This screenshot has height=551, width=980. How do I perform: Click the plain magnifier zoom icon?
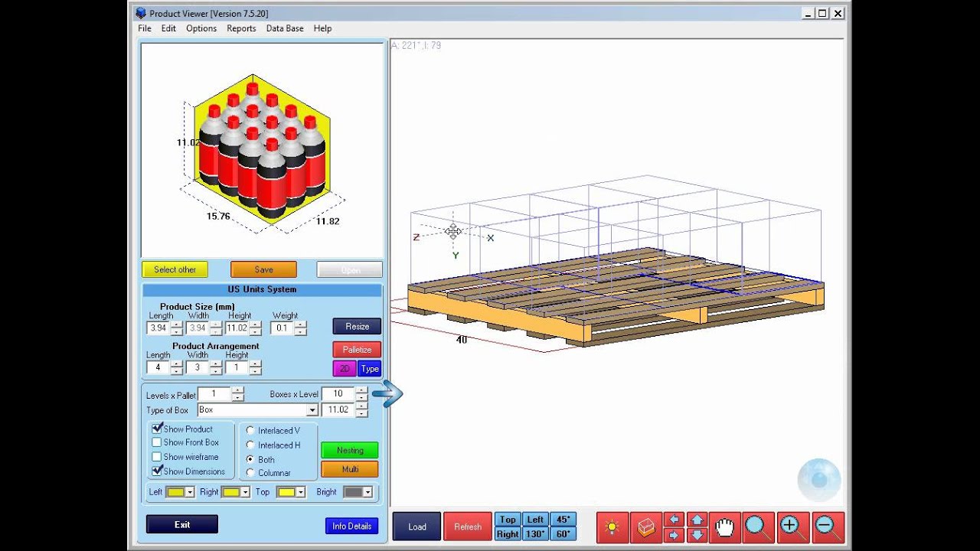click(758, 527)
